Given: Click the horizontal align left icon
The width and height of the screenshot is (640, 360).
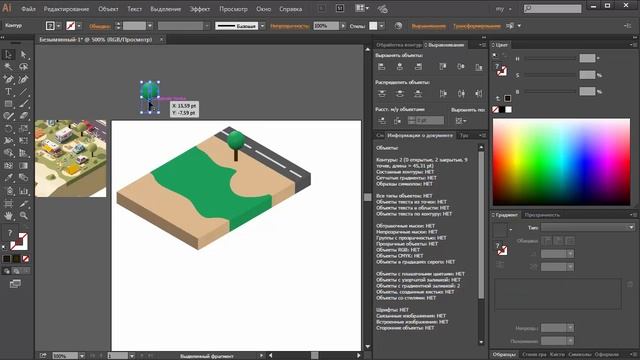Looking at the screenshot, I should [382, 67].
